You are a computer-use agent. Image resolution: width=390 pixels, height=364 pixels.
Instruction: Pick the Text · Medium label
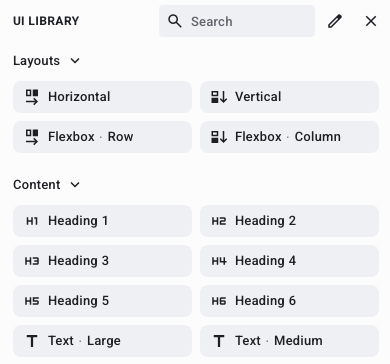point(279,341)
